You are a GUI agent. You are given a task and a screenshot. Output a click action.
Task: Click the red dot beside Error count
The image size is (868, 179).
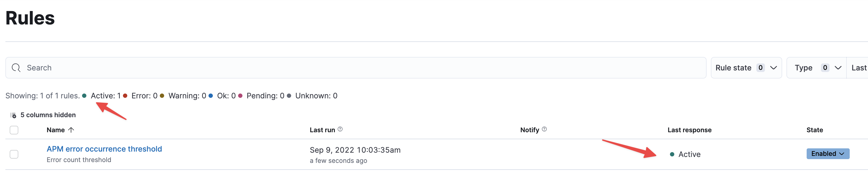pyautogui.click(x=125, y=96)
